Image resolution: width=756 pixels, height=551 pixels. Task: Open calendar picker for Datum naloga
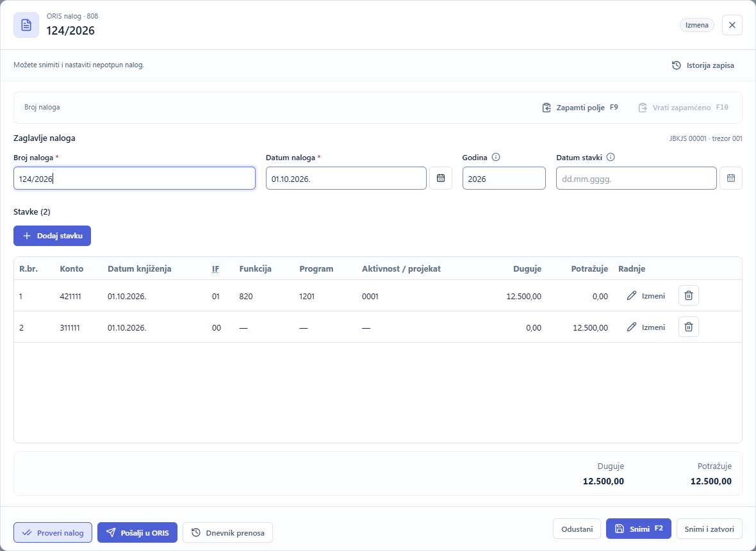pos(441,178)
